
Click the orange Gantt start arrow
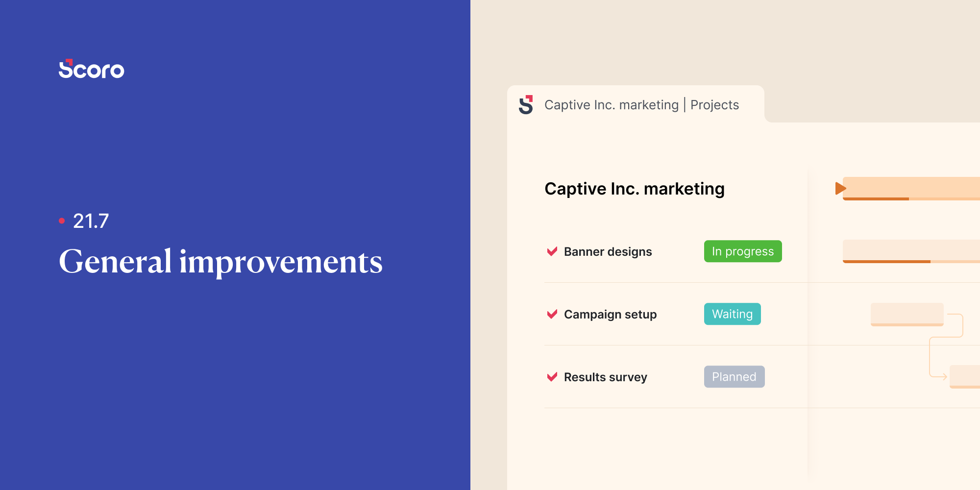coord(840,188)
